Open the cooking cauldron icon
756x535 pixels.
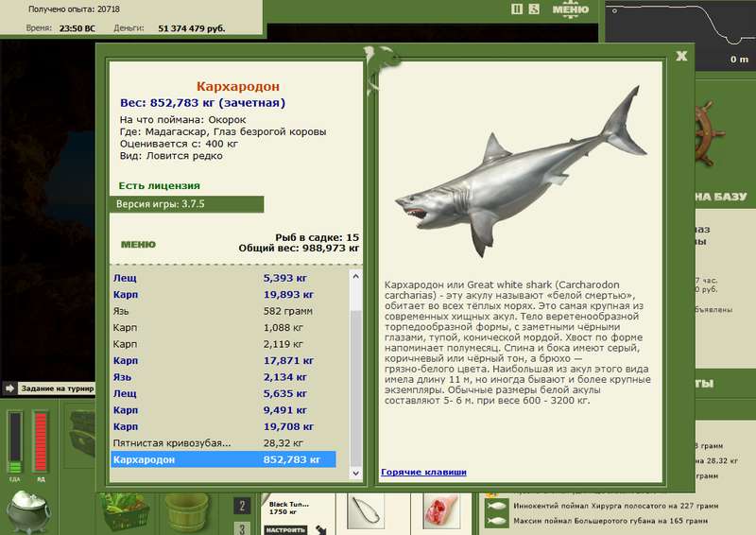[28, 512]
